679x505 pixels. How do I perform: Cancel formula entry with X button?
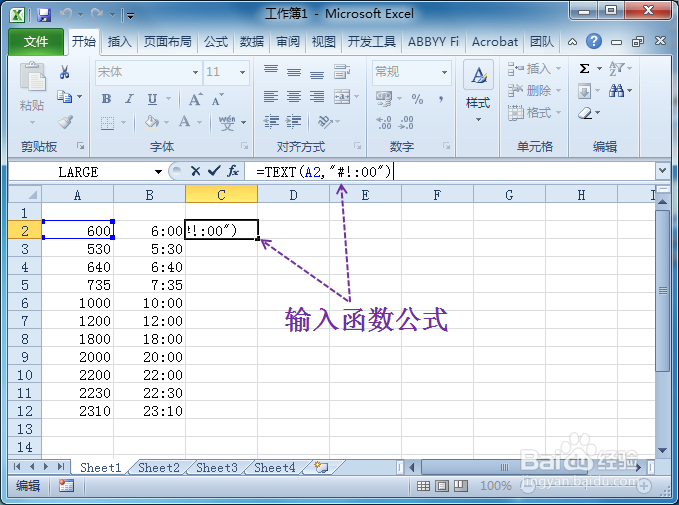point(195,171)
